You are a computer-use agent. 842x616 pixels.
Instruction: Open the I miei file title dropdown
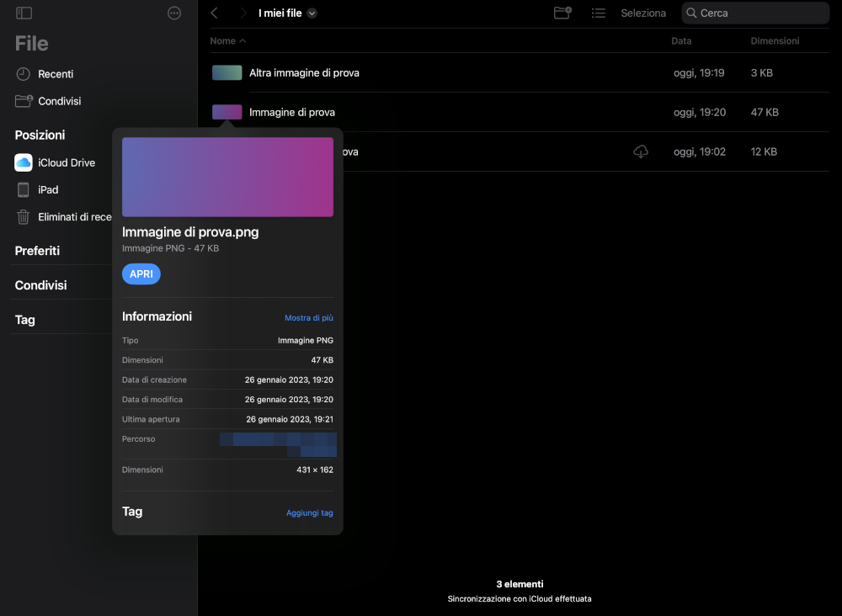pos(312,13)
